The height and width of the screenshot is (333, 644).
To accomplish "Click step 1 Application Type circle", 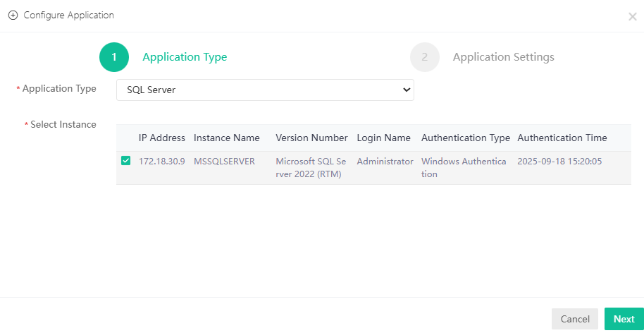I will coord(114,57).
